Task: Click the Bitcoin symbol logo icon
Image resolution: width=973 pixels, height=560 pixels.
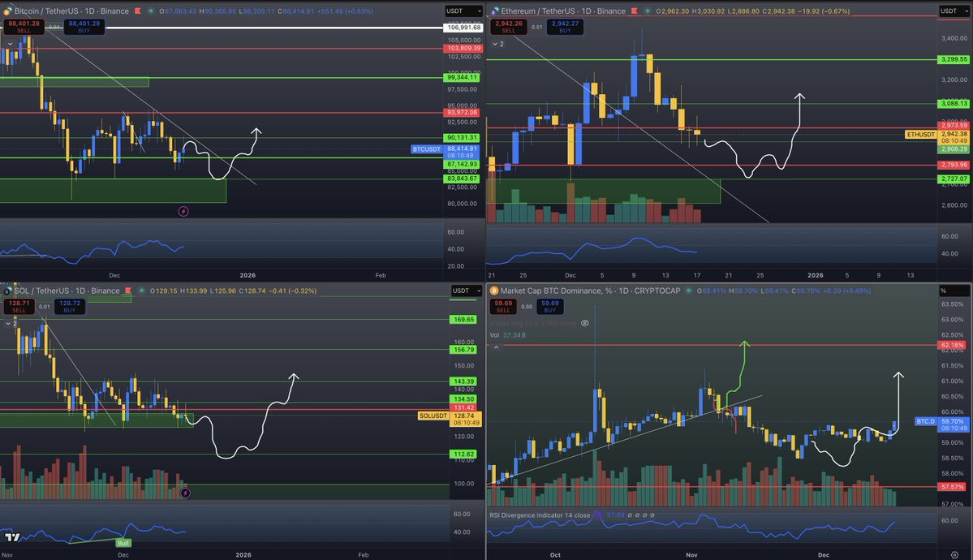Action: [7, 11]
